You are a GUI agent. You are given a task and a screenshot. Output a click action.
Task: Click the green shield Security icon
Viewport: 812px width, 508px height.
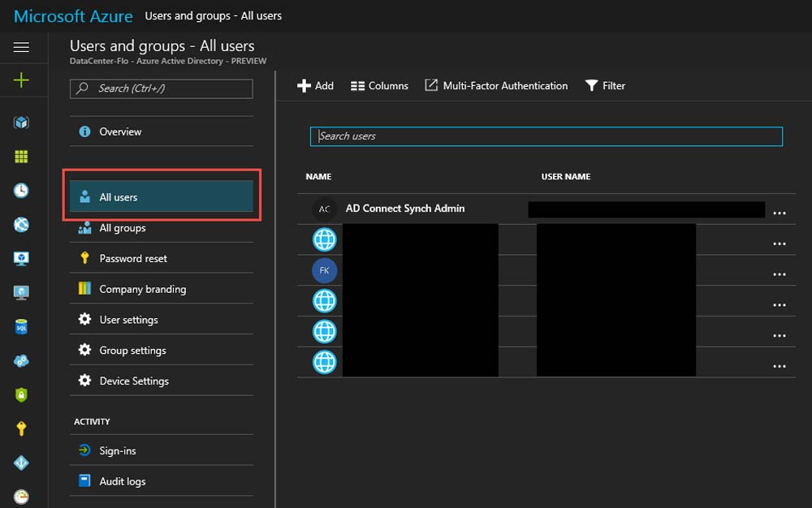[22, 394]
